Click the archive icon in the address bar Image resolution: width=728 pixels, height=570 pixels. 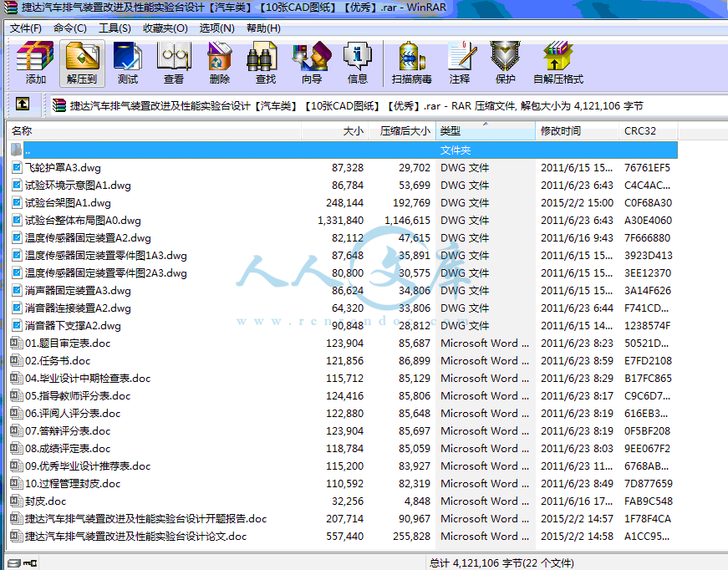click(x=59, y=105)
